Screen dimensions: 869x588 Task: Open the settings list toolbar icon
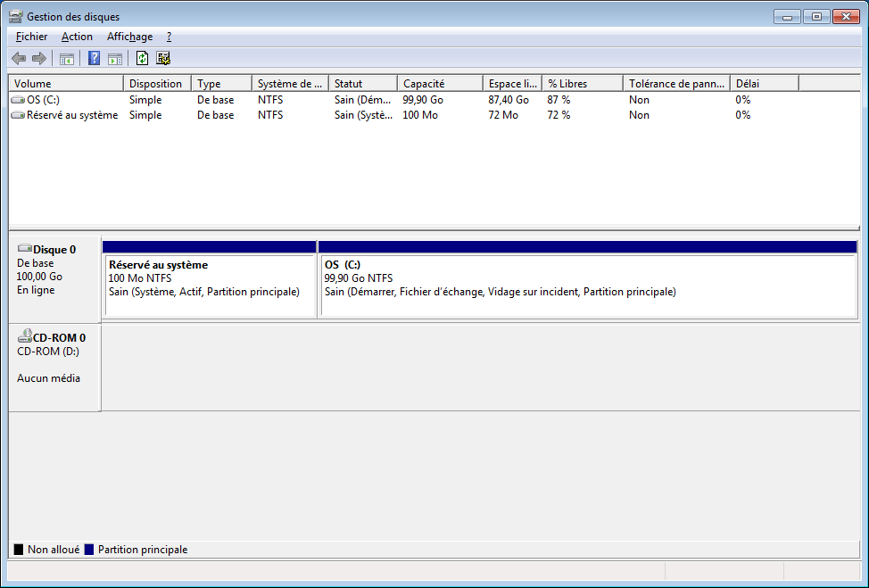pyautogui.click(x=163, y=58)
